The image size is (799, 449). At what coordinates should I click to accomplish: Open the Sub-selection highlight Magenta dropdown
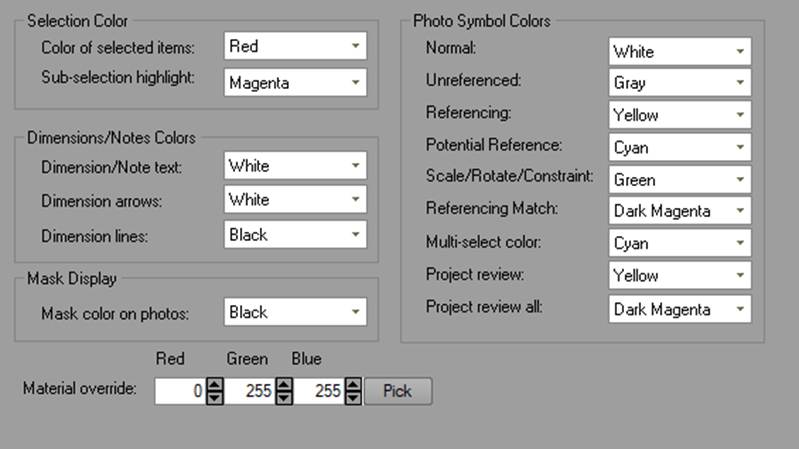pyautogui.click(x=295, y=83)
